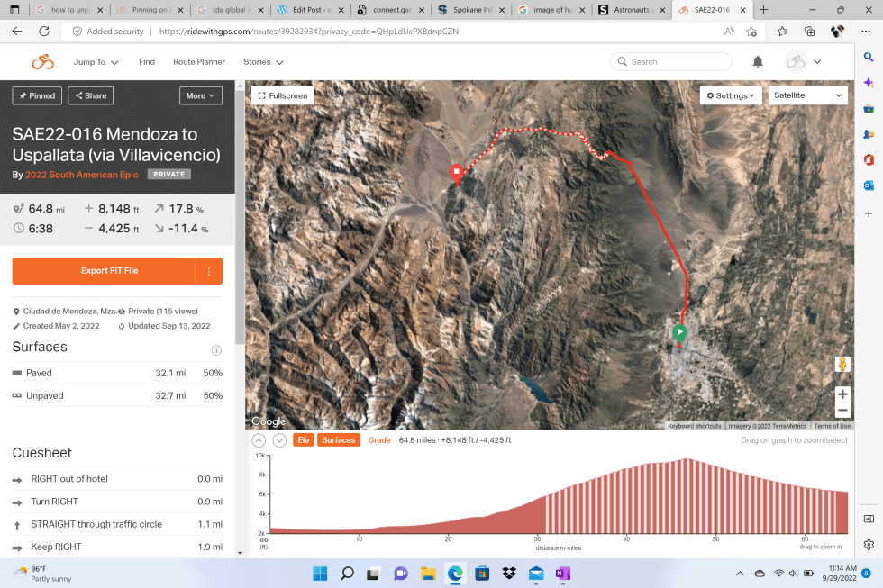Toggle Grade display on elevation graph
Image resolution: width=883 pixels, height=588 pixels.
379,440
